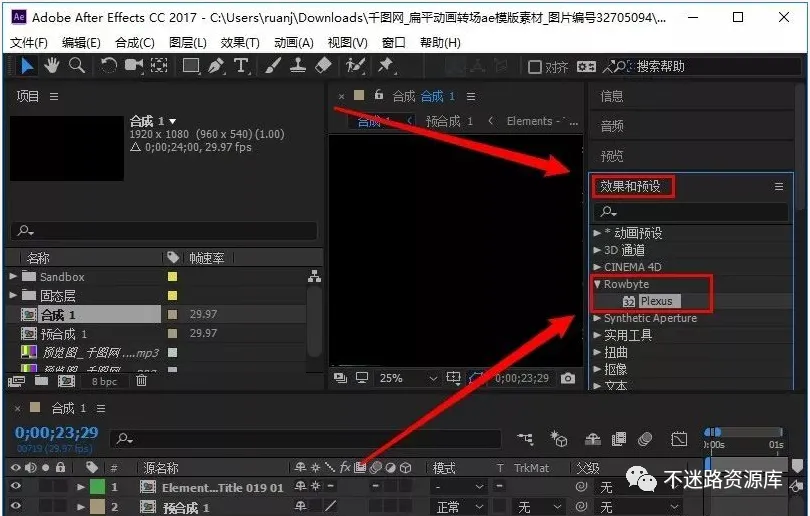Delete selected project item with trash icon
The height and width of the screenshot is (516, 810).
(141, 381)
